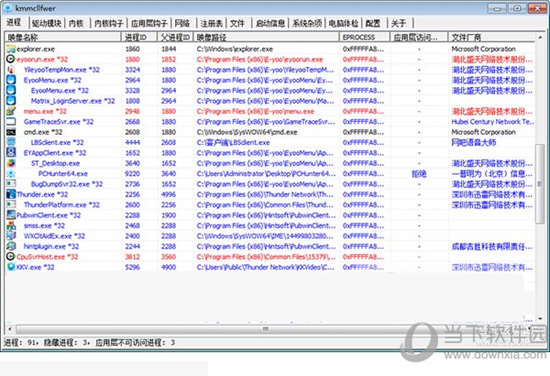The image size is (550, 376).
Task: Click the ThunderPlatform.exe icon
Action: coord(11,205)
